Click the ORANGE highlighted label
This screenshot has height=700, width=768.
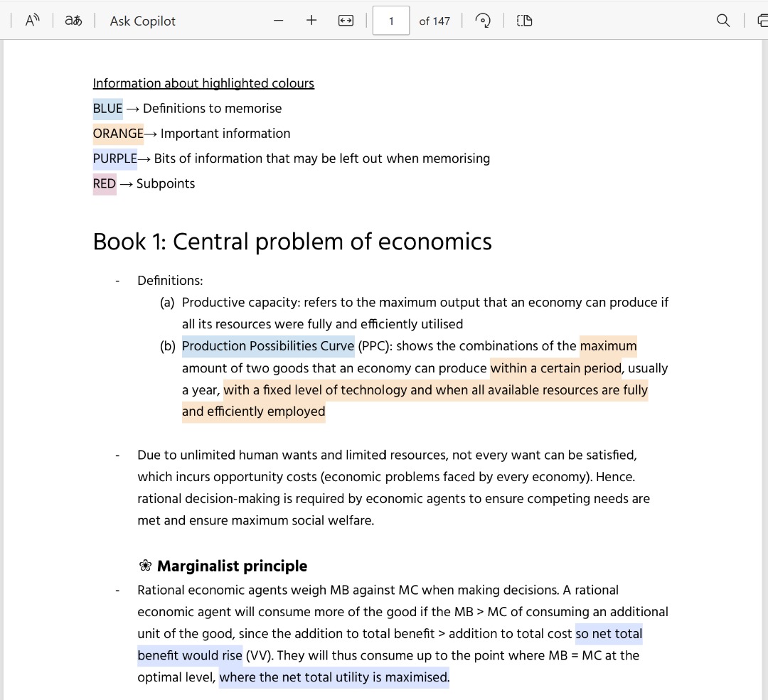(x=117, y=134)
